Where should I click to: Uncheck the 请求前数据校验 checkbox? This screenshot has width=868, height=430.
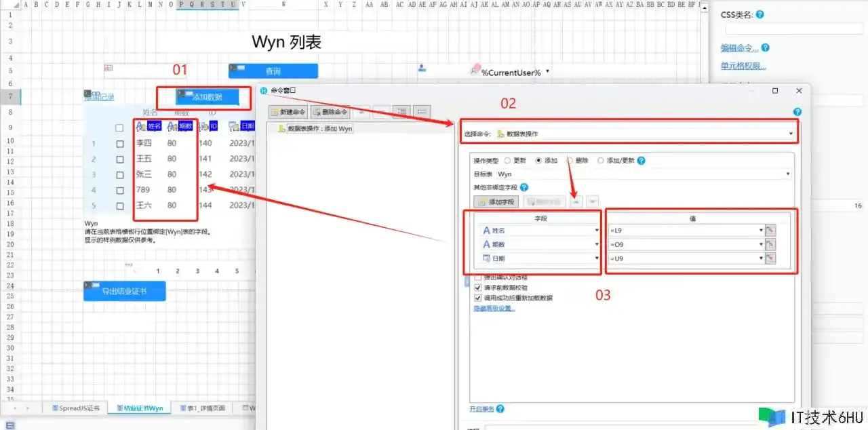tap(478, 288)
